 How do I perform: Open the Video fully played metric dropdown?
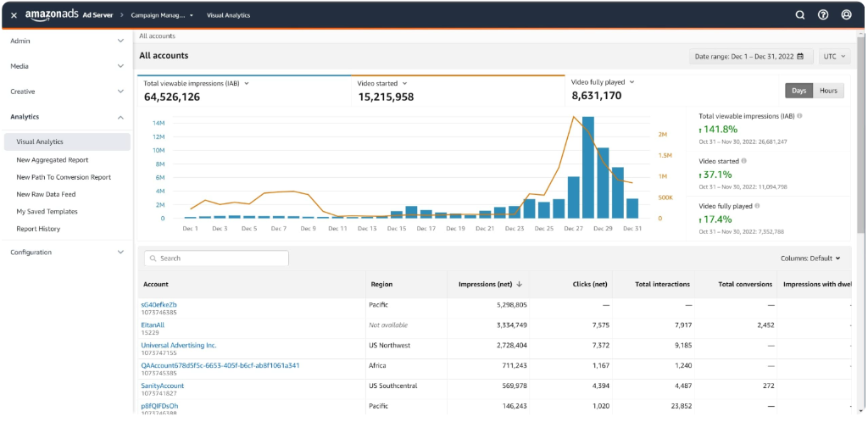point(632,82)
